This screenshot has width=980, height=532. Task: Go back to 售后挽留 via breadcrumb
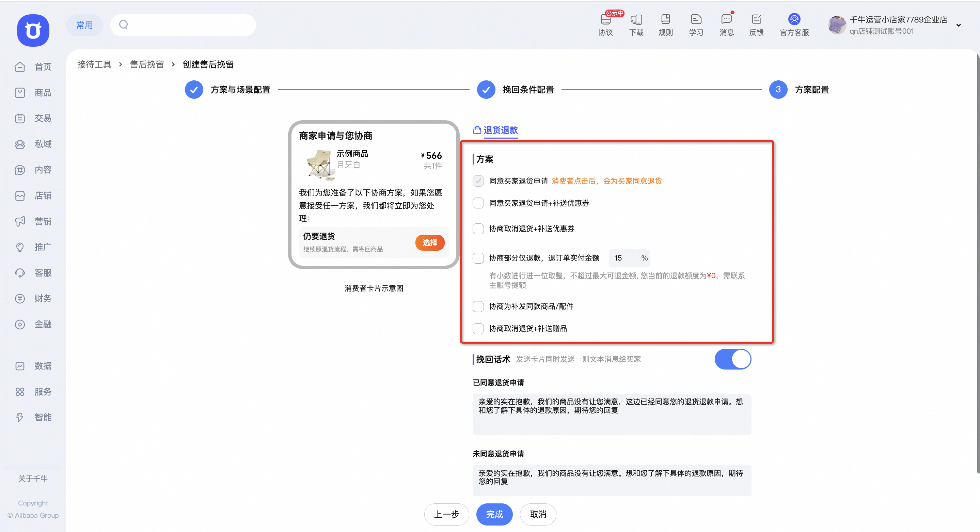(147, 64)
